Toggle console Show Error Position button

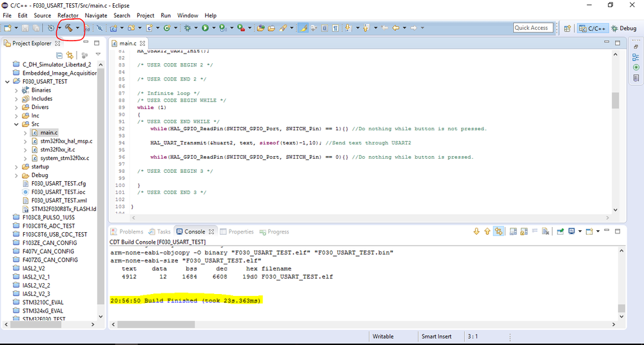(498, 232)
